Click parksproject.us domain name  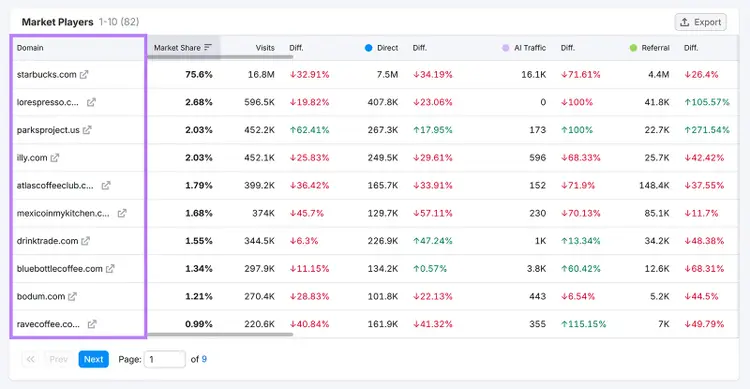point(48,130)
